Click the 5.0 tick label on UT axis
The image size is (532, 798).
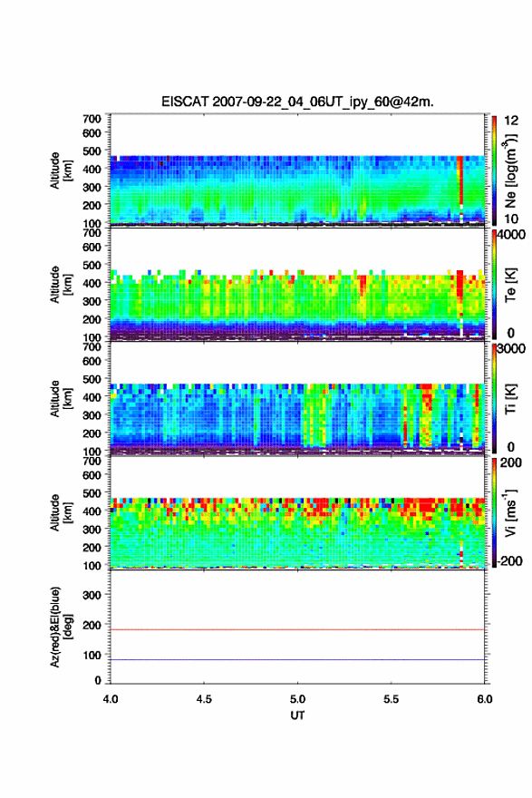[x=297, y=699]
